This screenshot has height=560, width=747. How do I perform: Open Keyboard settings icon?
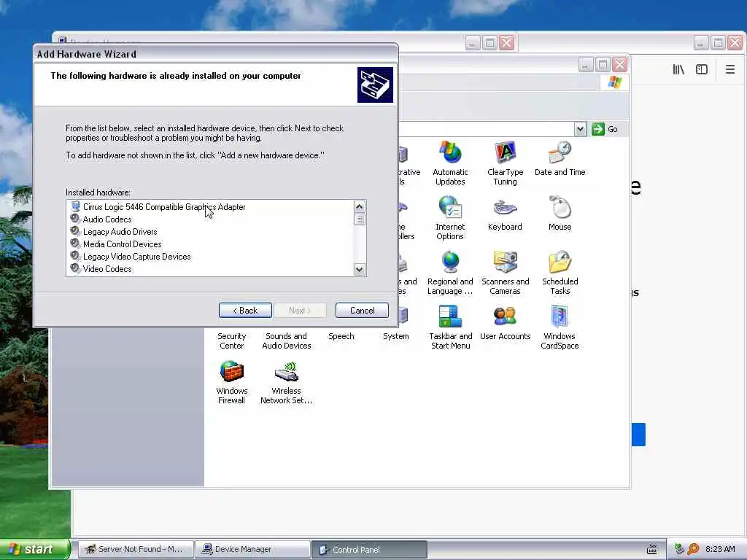click(505, 214)
